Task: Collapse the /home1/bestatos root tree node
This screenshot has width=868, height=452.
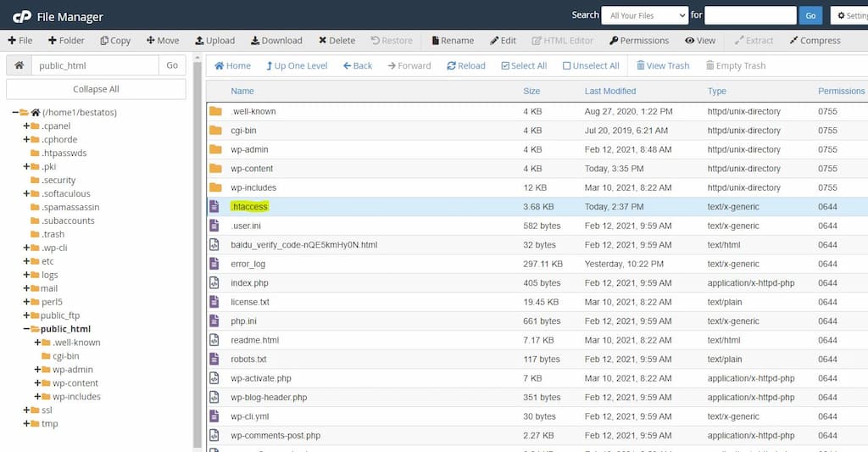Action: (15, 113)
